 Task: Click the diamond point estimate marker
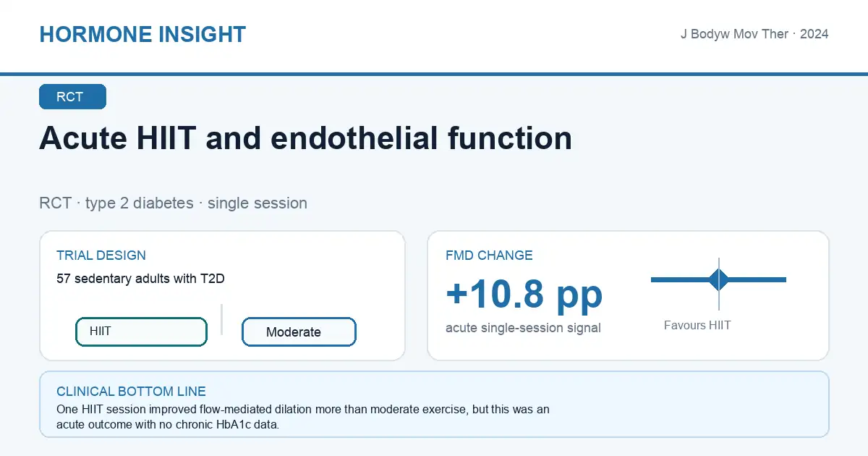tap(719, 279)
